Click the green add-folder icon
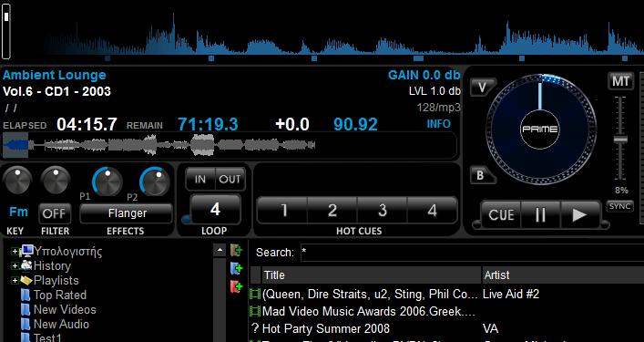Screen dimensions: 644x342 click(236, 250)
